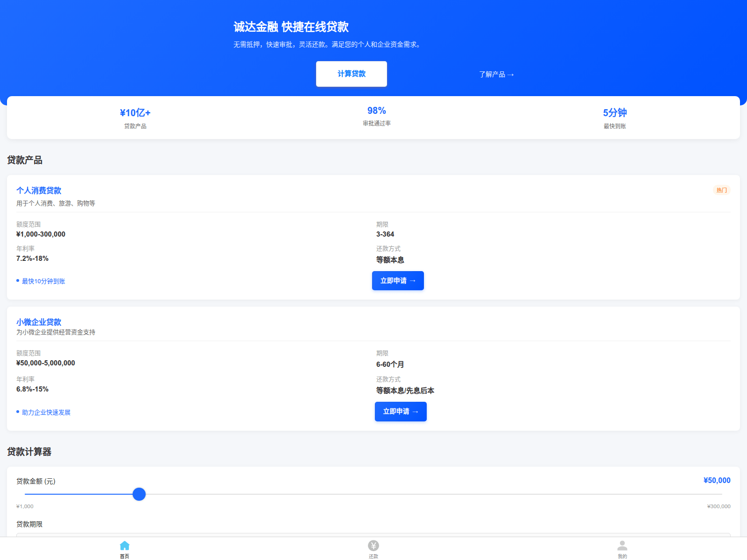Open the 个人消费贷款 title

pyautogui.click(x=39, y=190)
